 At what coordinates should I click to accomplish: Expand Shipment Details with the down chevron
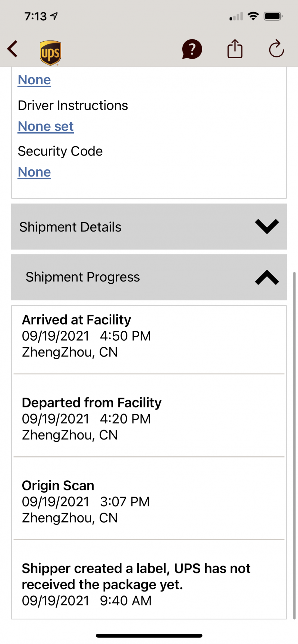(267, 226)
